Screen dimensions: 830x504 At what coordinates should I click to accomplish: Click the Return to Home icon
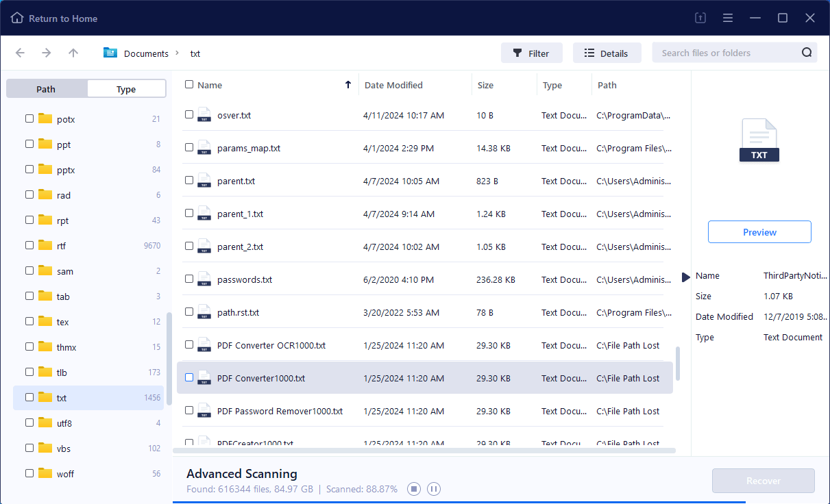[17, 18]
